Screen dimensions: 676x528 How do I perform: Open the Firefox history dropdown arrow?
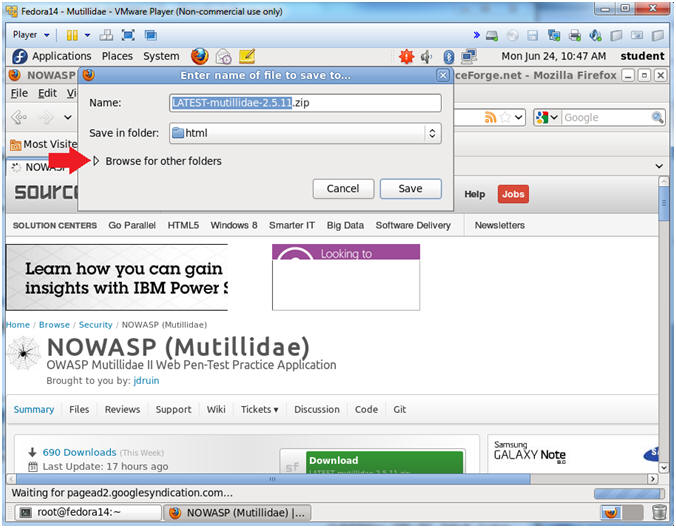tap(68, 117)
